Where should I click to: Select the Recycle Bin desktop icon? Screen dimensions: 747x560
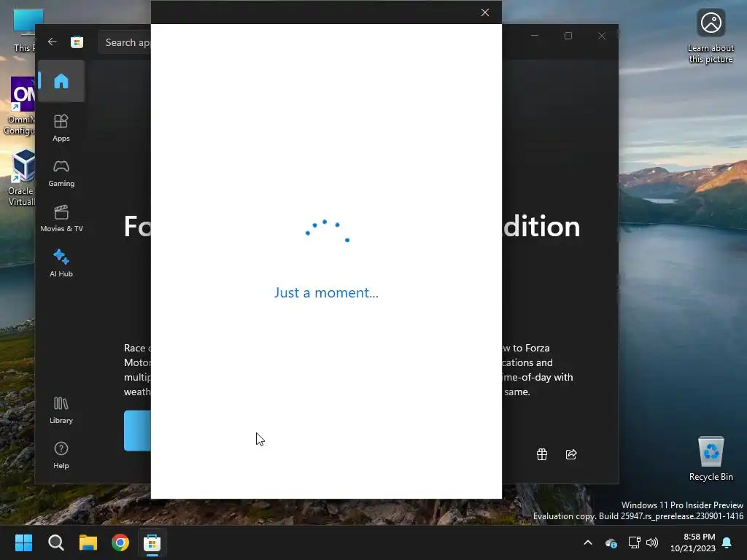tap(711, 459)
